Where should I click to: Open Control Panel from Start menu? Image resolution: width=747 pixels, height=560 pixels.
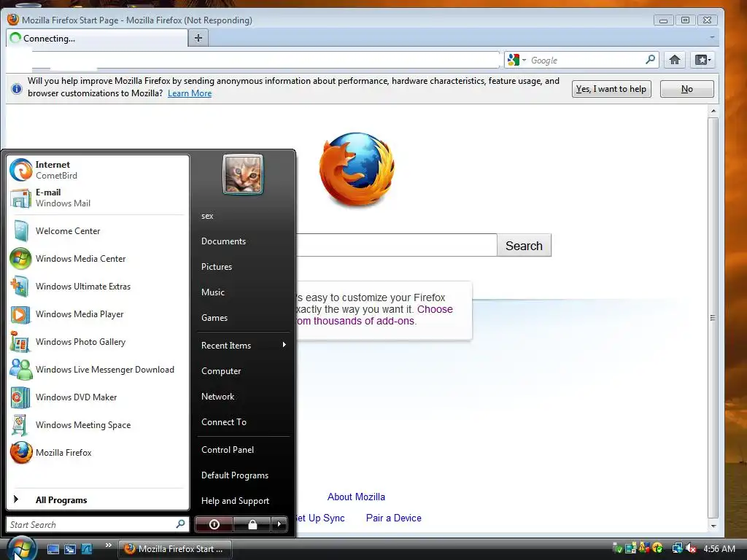coord(243,449)
